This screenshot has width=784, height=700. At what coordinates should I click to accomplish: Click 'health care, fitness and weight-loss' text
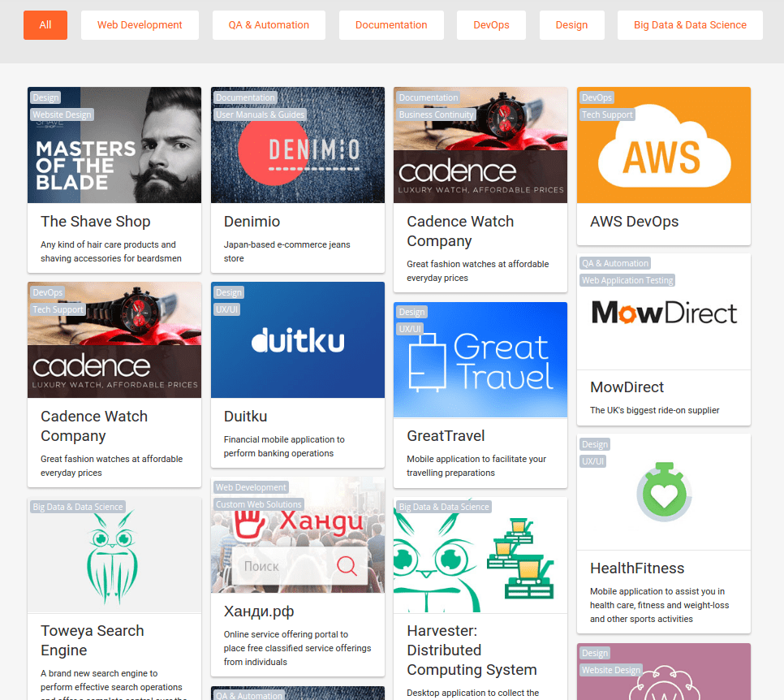[x=660, y=605]
